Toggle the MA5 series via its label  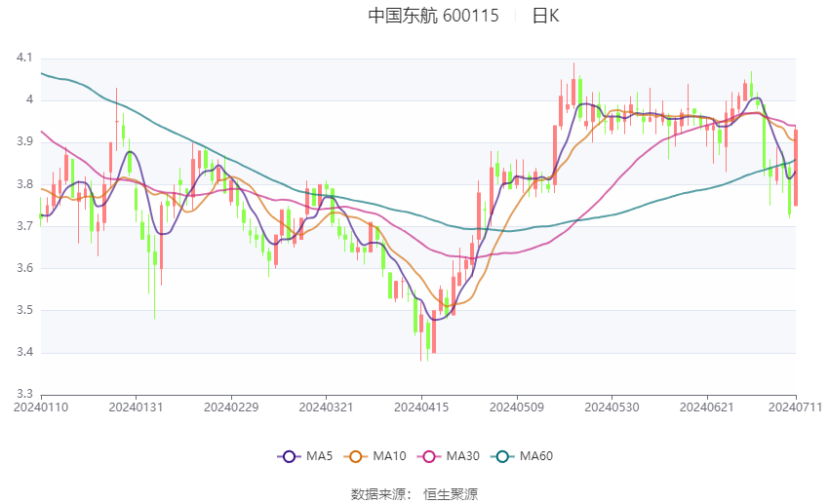[x=319, y=456]
